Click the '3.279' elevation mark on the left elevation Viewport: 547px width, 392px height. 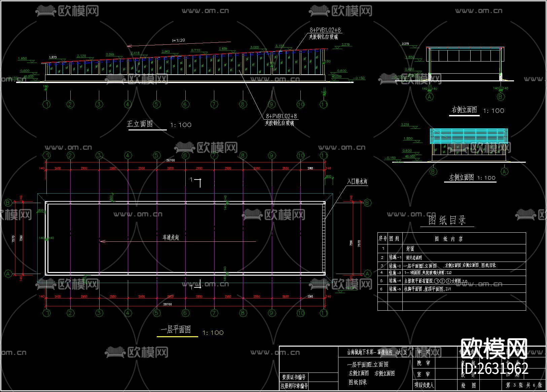coord(405,125)
